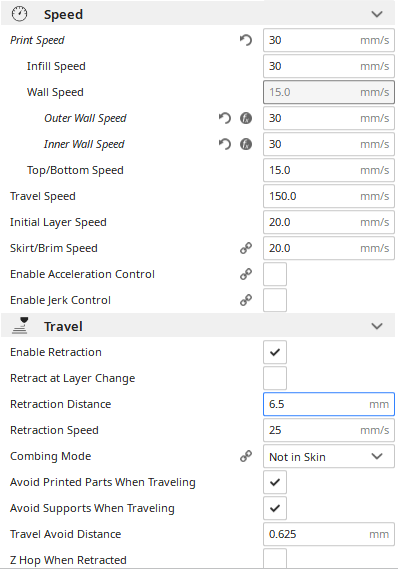Click the Speed section header
The width and height of the screenshot is (398, 571).
(198, 14)
